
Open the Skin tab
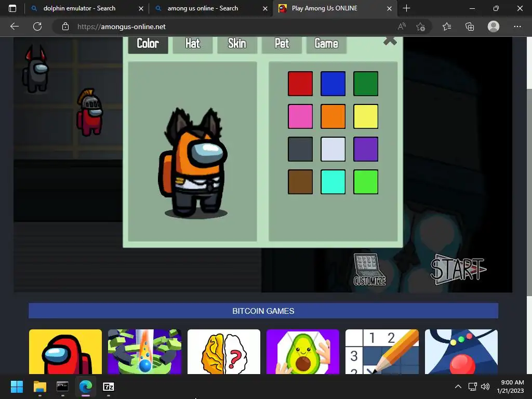point(237,44)
